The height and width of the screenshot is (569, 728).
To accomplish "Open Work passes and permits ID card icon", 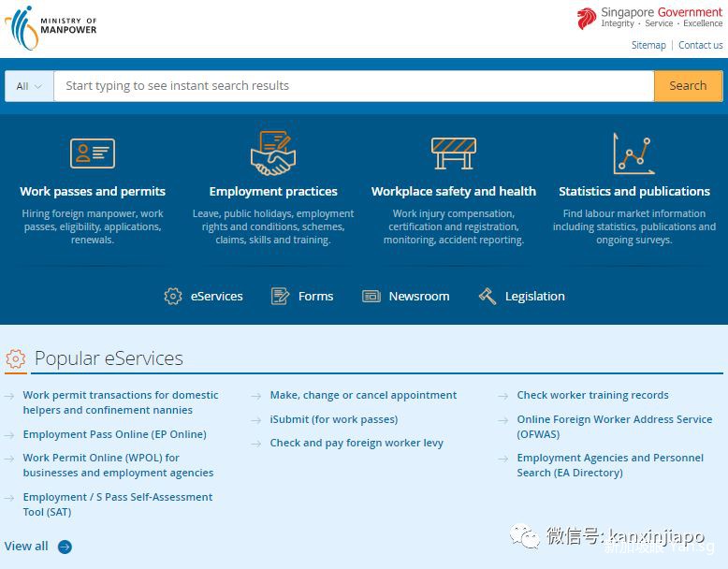I will 93,153.
